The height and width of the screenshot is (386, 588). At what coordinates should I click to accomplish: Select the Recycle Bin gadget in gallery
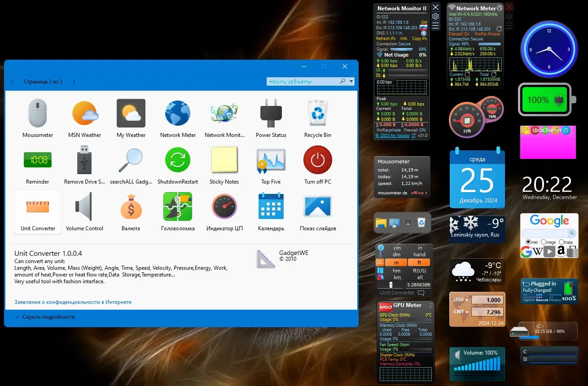(x=318, y=113)
